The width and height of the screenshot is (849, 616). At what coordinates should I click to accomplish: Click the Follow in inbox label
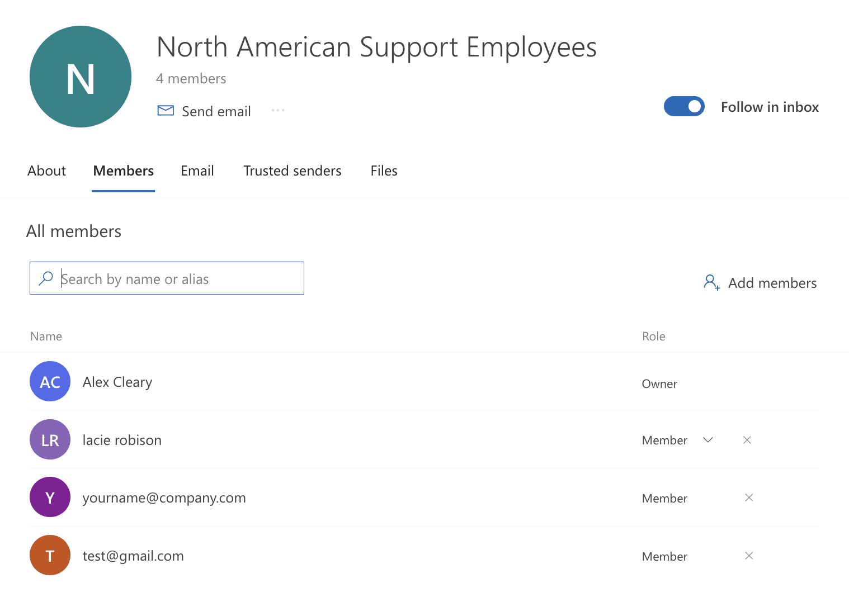coord(770,107)
